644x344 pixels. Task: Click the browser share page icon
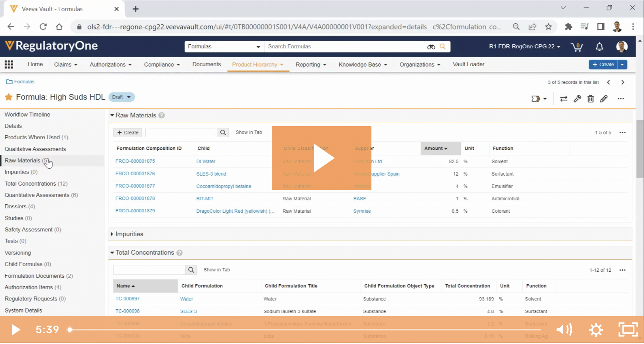pos(532,27)
